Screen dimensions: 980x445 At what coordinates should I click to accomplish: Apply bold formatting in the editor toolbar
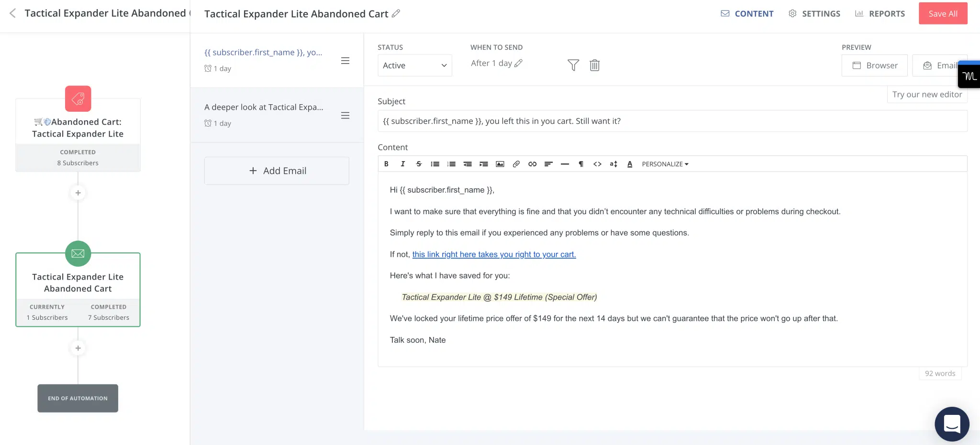click(386, 164)
